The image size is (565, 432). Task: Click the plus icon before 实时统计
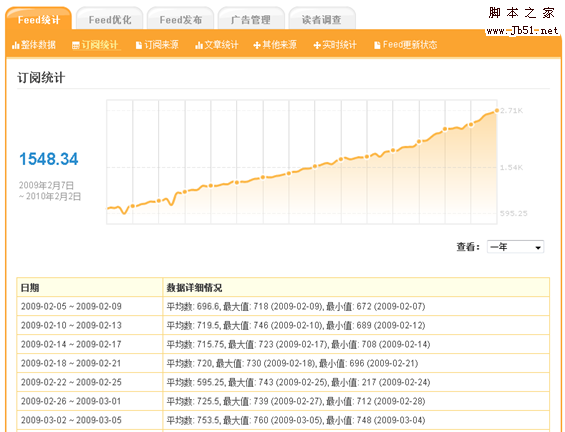(x=317, y=45)
